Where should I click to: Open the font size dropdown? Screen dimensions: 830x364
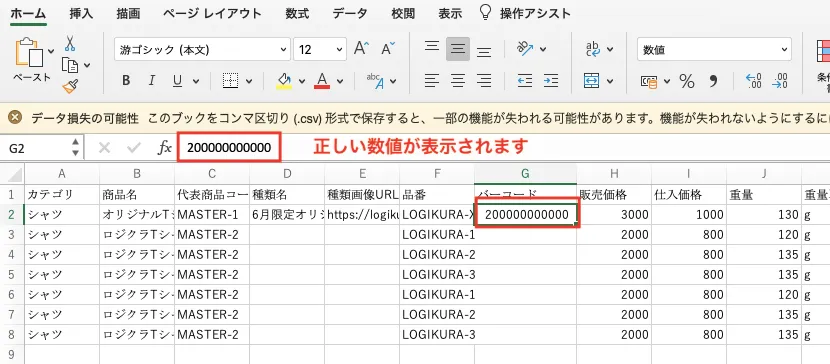[339, 50]
